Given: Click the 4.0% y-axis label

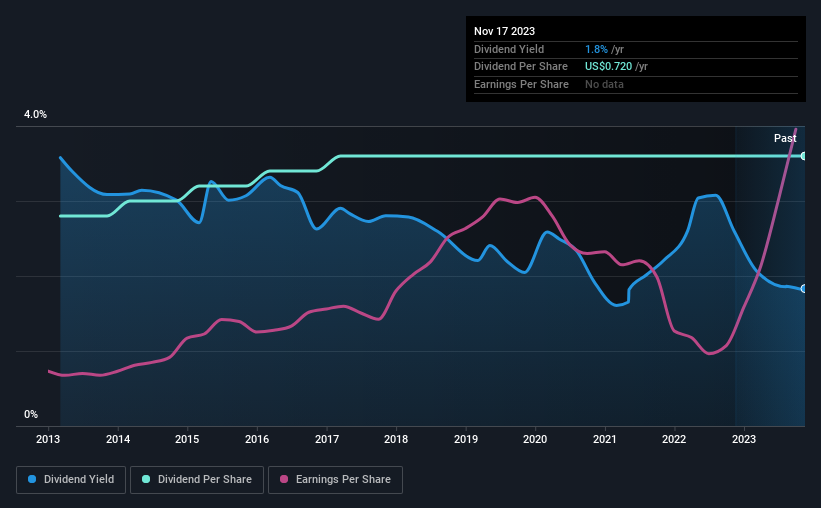Looking at the screenshot, I should pos(35,114).
